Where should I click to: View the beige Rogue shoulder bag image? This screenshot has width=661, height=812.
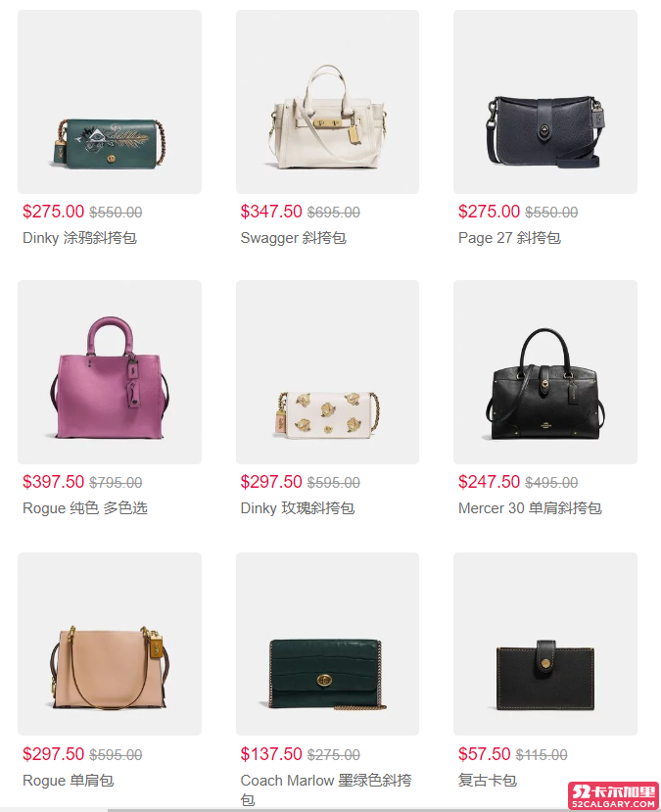coord(110,644)
